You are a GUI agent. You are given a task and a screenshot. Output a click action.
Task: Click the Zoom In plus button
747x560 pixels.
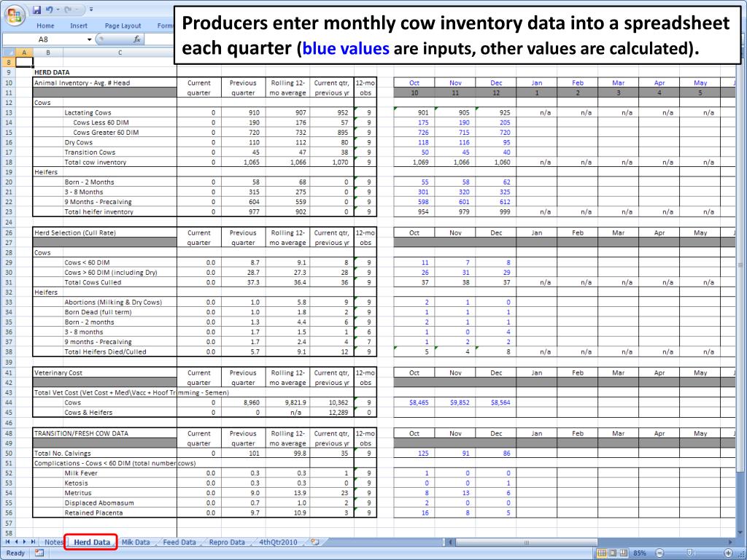point(728,553)
